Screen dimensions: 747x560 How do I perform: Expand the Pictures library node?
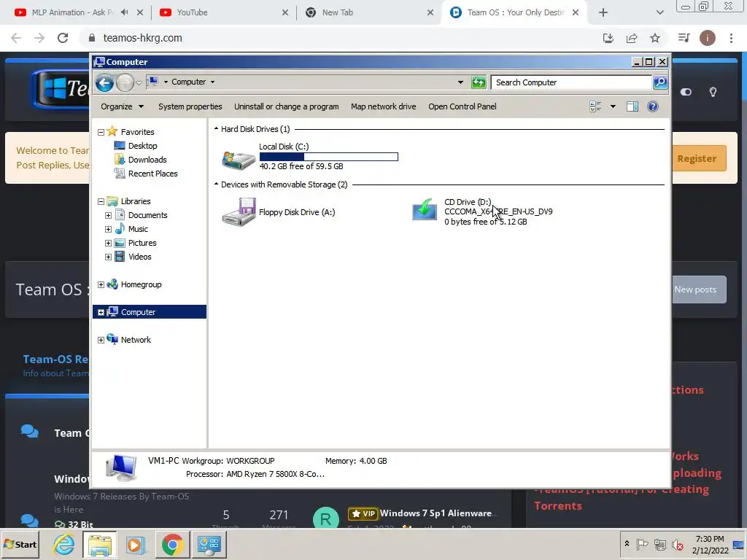pos(108,243)
